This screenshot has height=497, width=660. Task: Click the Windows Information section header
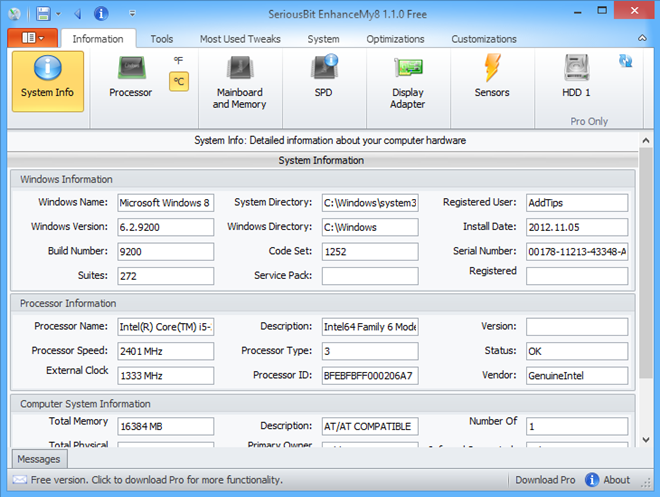click(323, 179)
